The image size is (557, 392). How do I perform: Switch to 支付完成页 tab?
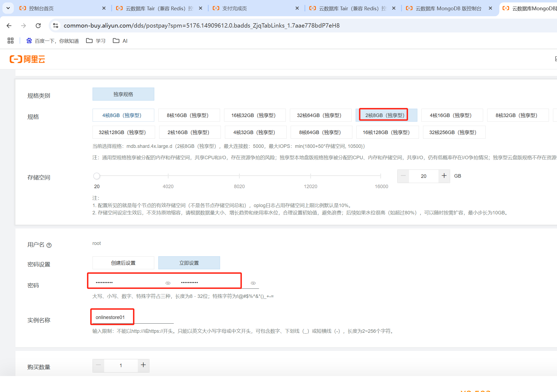256,8
